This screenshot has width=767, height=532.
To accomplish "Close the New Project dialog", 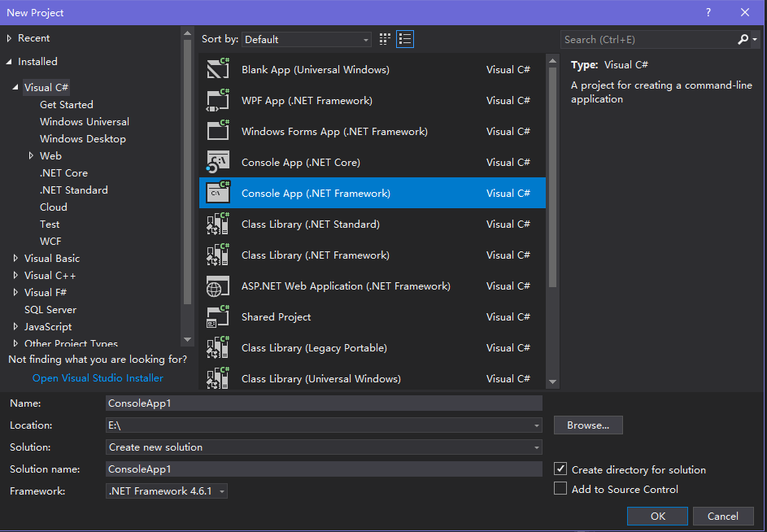I will coord(744,13).
